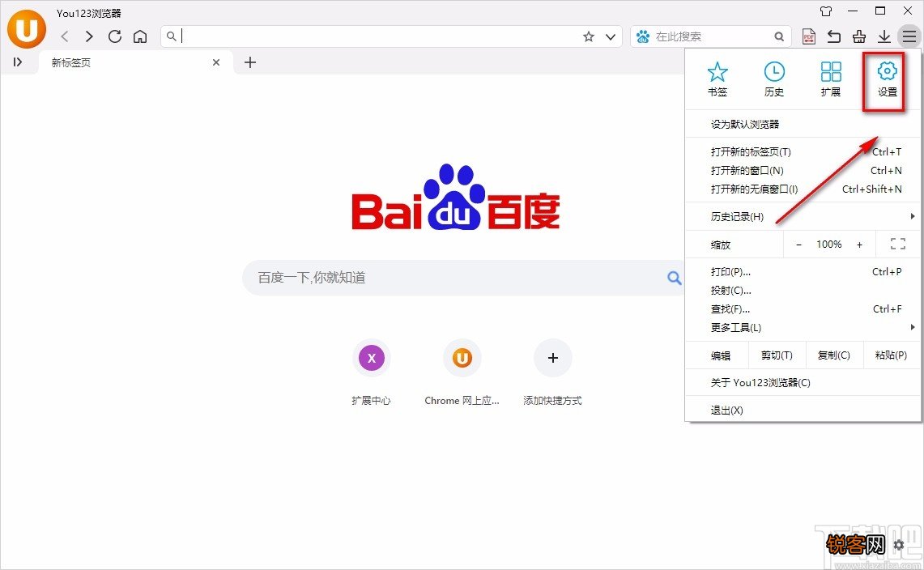The width and height of the screenshot is (924, 570).
Task: Expand the address bar dropdown arrow
Action: [x=611, y=36]
